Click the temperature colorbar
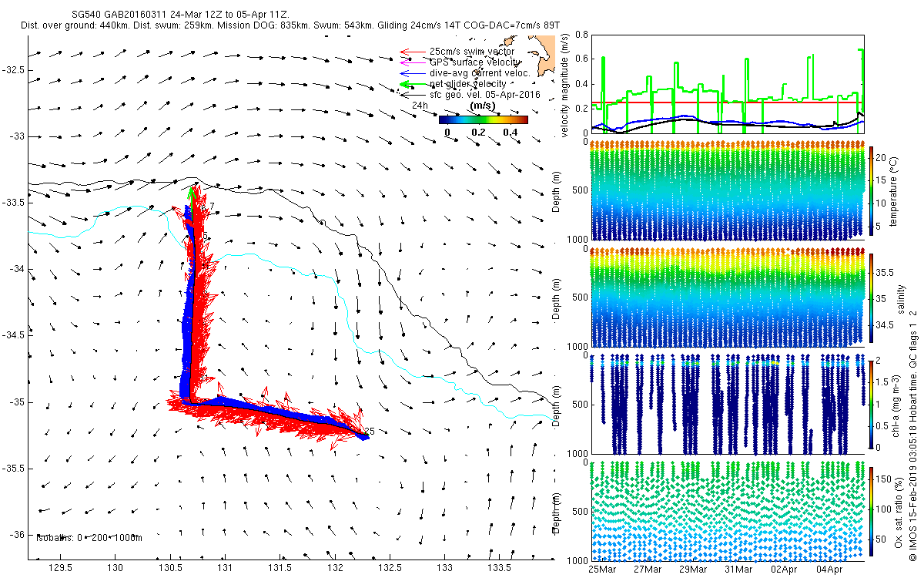 [872, 192]
